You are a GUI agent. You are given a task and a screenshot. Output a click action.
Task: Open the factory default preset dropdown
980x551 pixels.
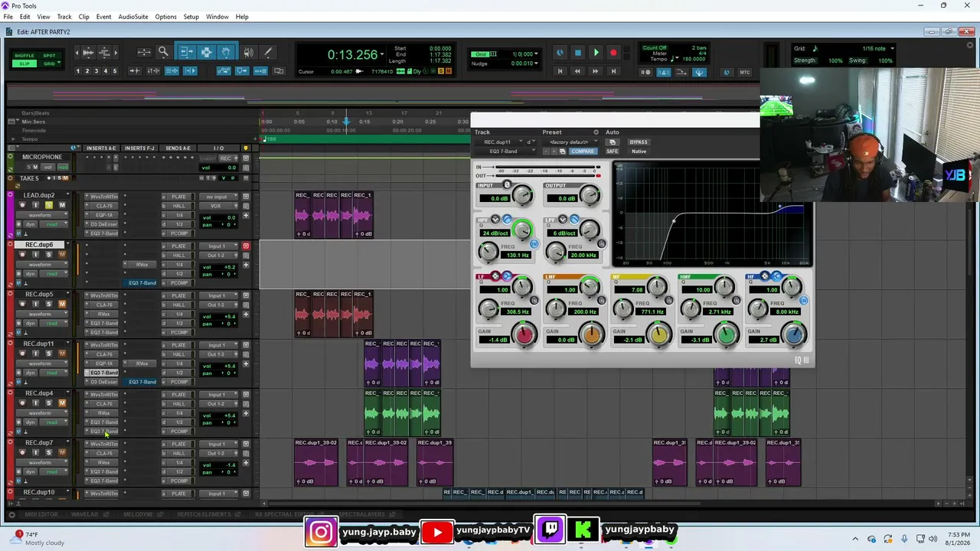(570, 142)
